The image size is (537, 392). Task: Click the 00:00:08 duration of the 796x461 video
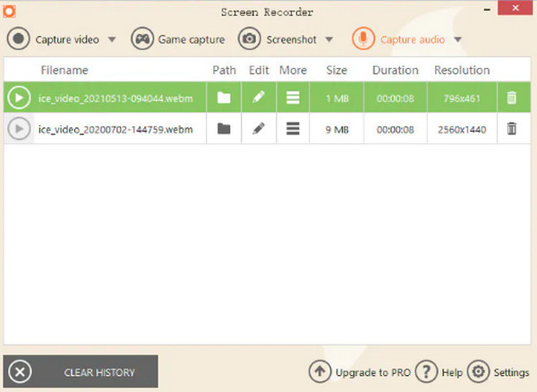pyautogui.click(x=396, y=98)
